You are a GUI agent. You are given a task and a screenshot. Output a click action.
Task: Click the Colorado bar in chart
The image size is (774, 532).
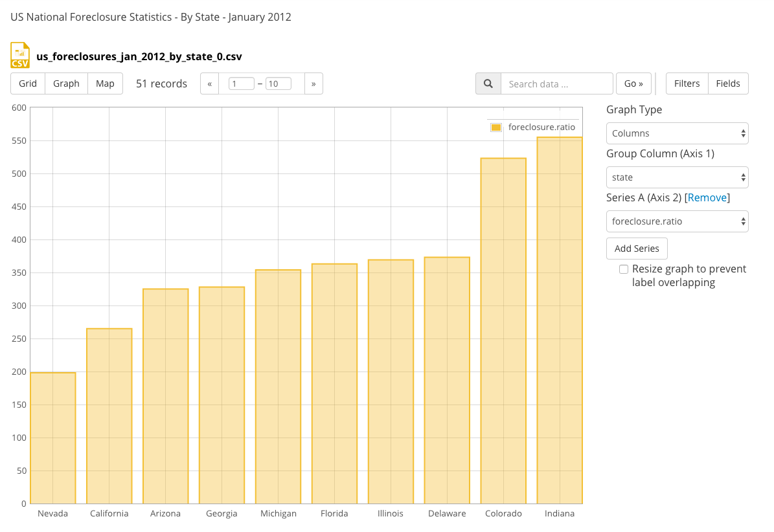pyautogui.click(x=503, y=331)
